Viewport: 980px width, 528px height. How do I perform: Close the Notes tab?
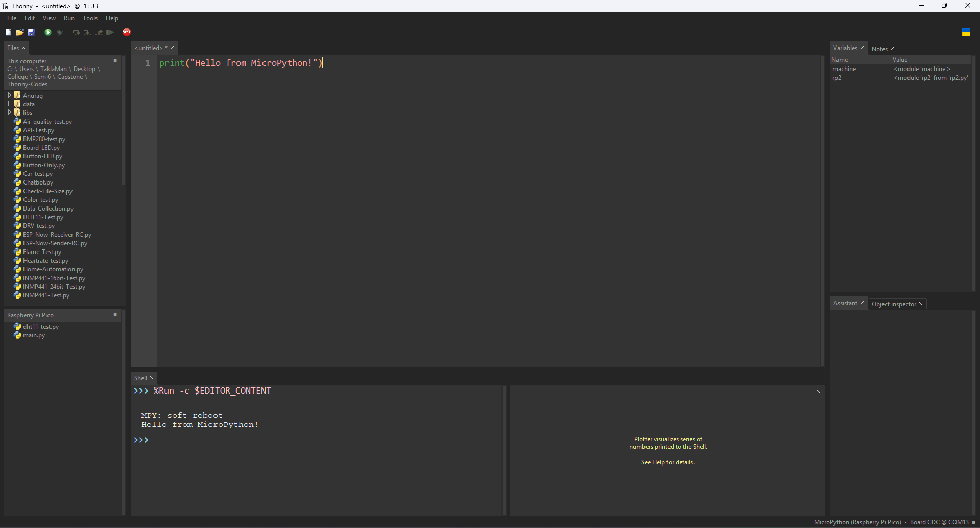coord(892,49)
